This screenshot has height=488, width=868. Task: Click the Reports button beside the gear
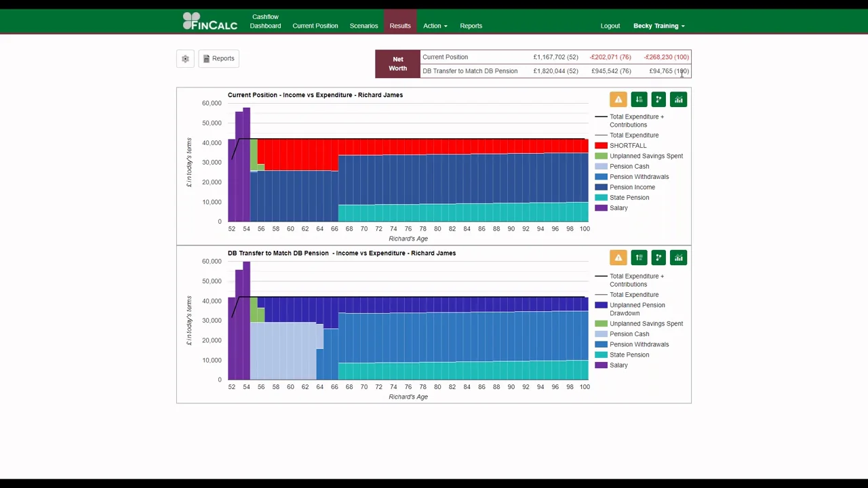pos(218,59)
